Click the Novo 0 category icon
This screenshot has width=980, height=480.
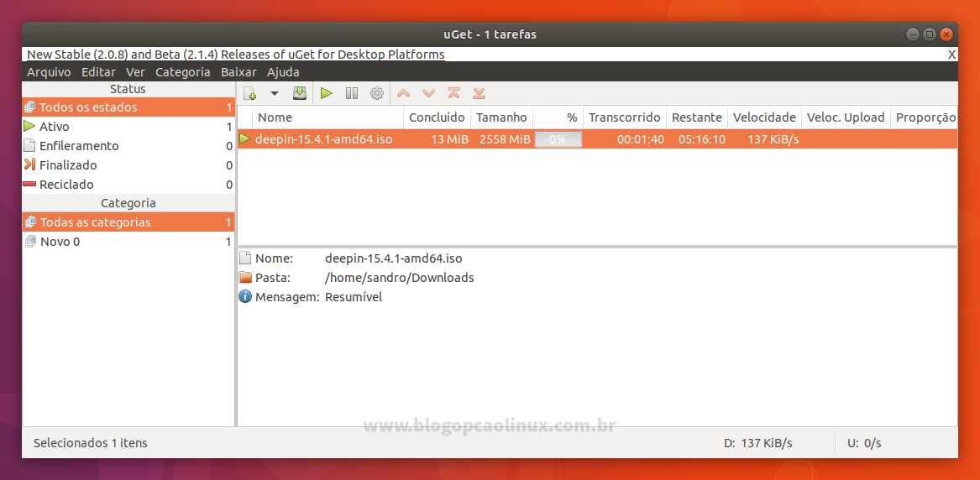29,242
